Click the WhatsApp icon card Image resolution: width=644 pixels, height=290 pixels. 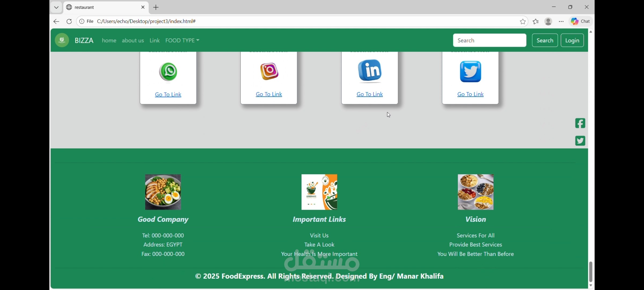tap(168, 72)
